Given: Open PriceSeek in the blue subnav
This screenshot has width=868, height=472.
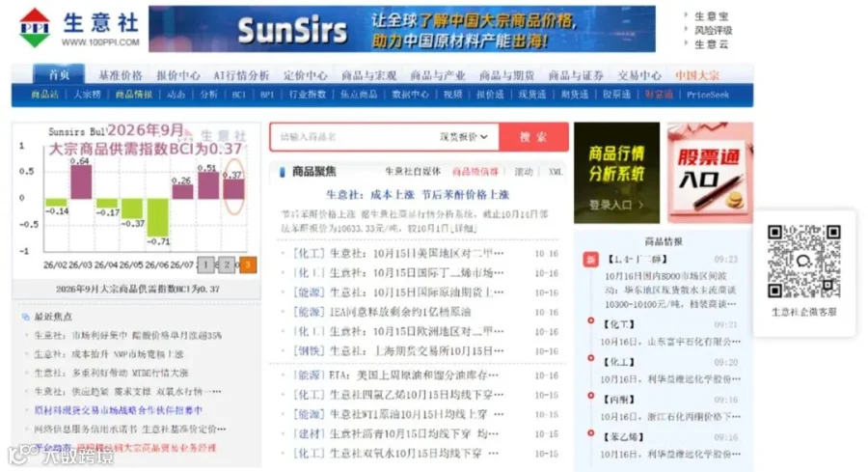Looking at the screenshot, I should pos(708,95).
